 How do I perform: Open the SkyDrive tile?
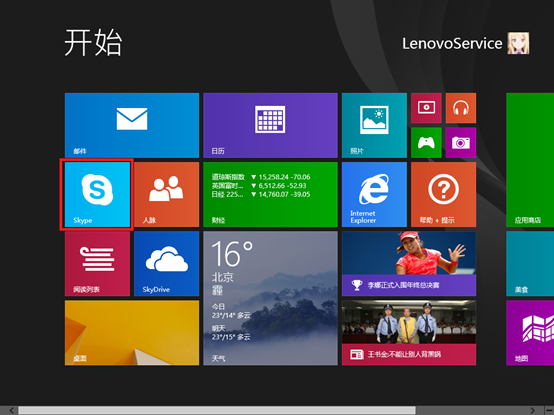(166, 264)
